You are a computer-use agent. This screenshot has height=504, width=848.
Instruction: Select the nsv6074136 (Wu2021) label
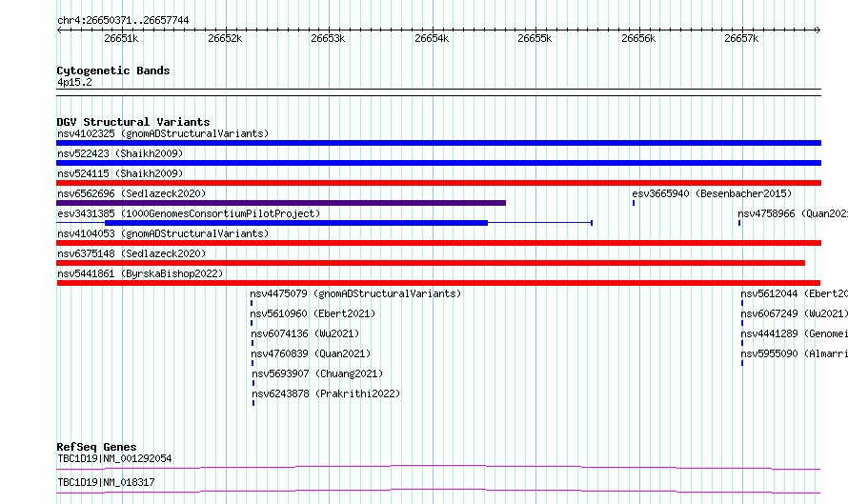(305, 333)
